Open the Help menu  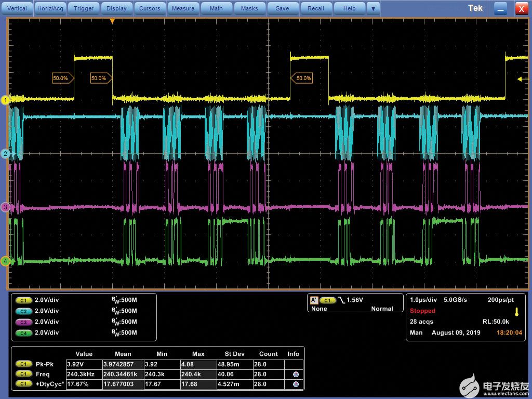coord(349,8)
